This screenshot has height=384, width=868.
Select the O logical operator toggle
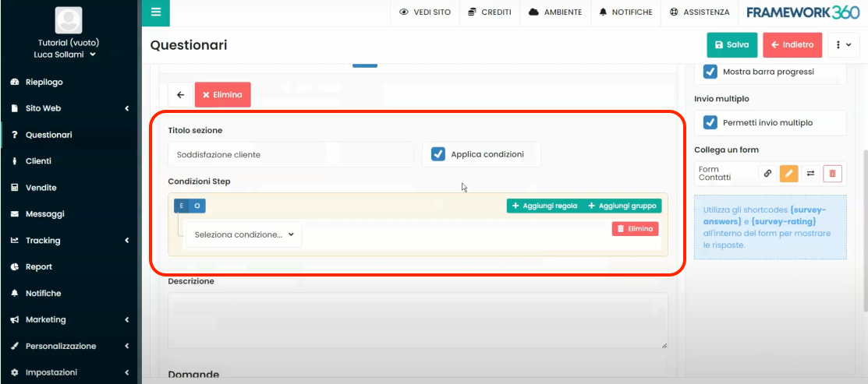coord(197,206)
